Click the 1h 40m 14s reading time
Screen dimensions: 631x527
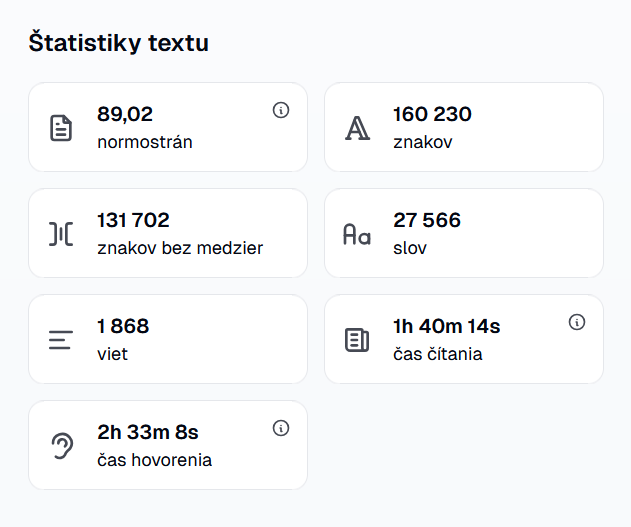click(x=446, y=327)
